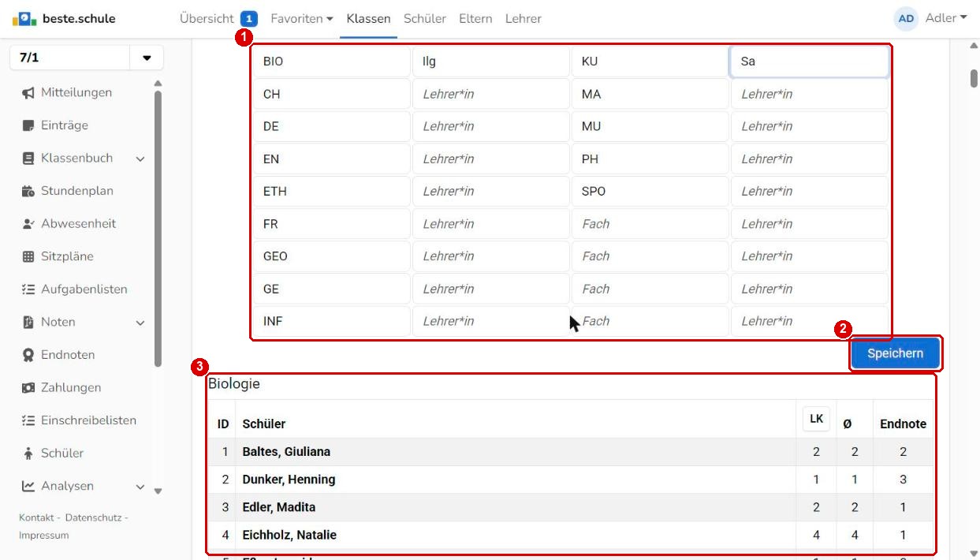Click the beste.schule logo icon
The image size is (980, 560).
click(24, 18)
